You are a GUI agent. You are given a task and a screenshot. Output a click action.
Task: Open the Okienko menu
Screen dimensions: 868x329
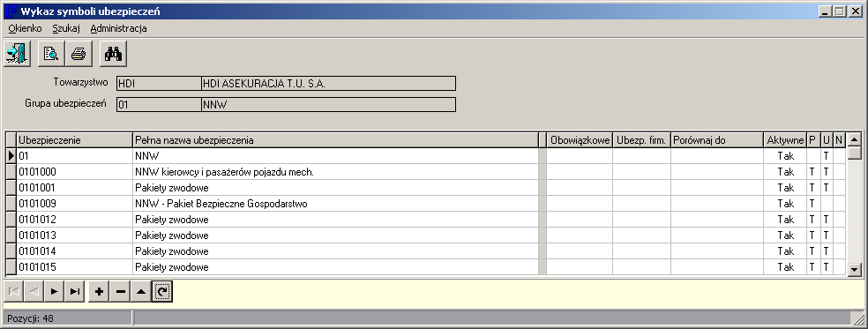tap(25, 28)
